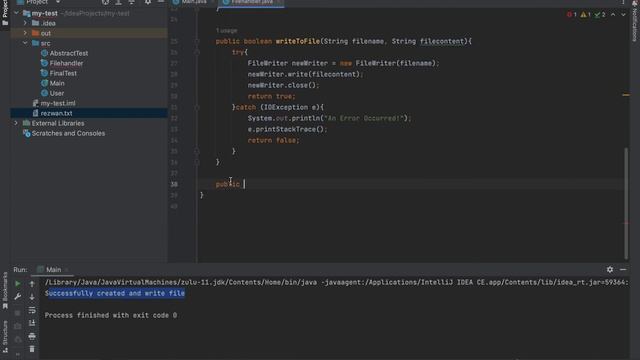The width and height of the screenshot is (640, 360).
Task: Open Project tool window settings gear
Action: pos(148,2)
